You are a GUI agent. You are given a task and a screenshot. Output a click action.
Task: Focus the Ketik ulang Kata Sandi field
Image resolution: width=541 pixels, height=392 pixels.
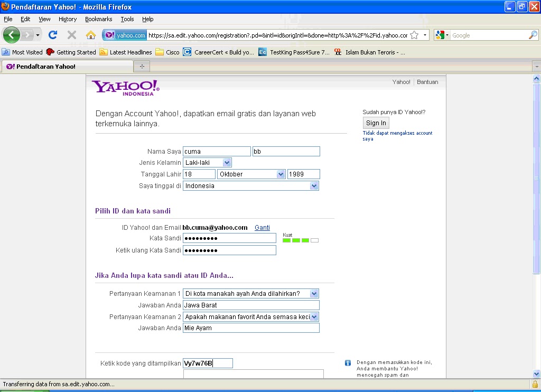click(x=229, y=250)
